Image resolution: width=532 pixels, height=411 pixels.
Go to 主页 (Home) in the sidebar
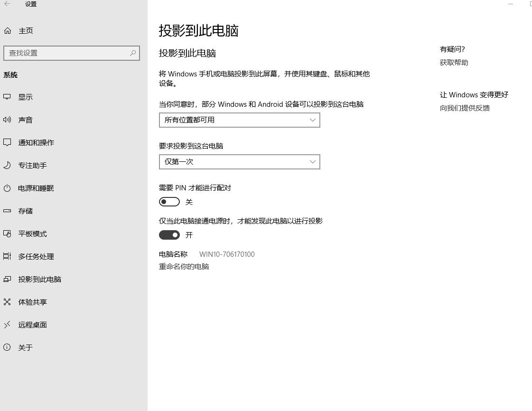pos(26,30)
